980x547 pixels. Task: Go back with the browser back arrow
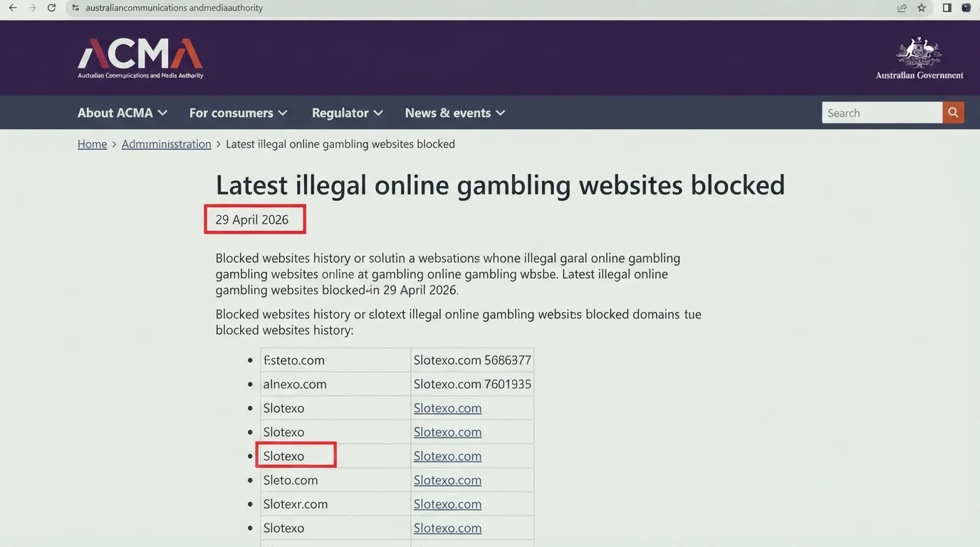point(12,8)
